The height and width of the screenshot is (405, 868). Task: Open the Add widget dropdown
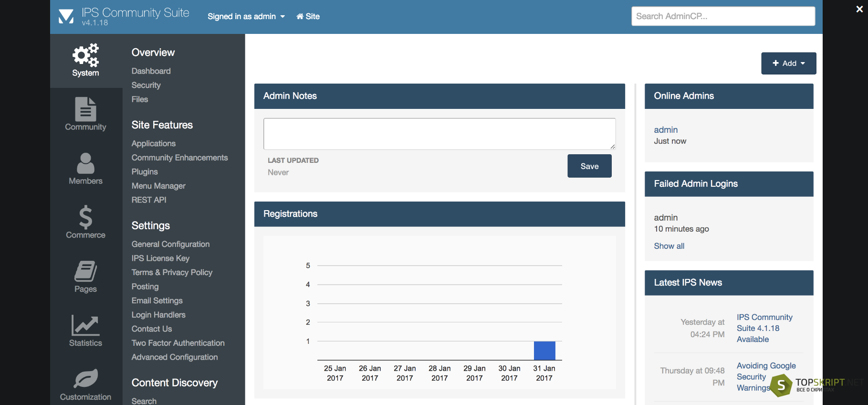[789, 64]
